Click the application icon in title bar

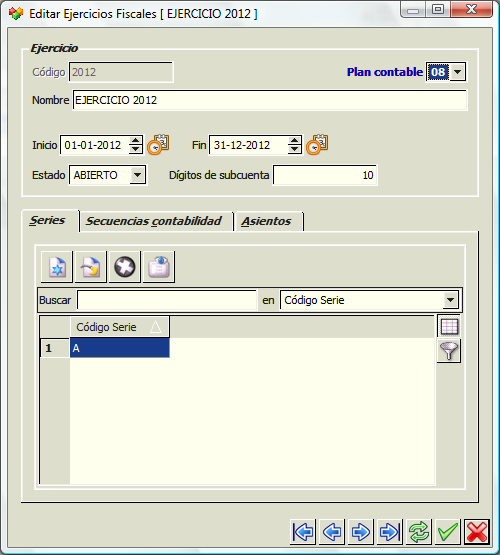(x=16, y=14)
